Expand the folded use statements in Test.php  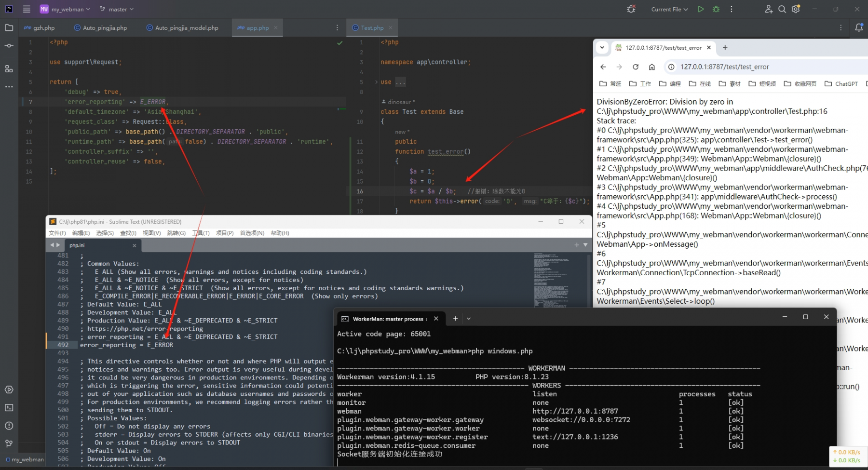pyautogui.click(x=377, y=82)
